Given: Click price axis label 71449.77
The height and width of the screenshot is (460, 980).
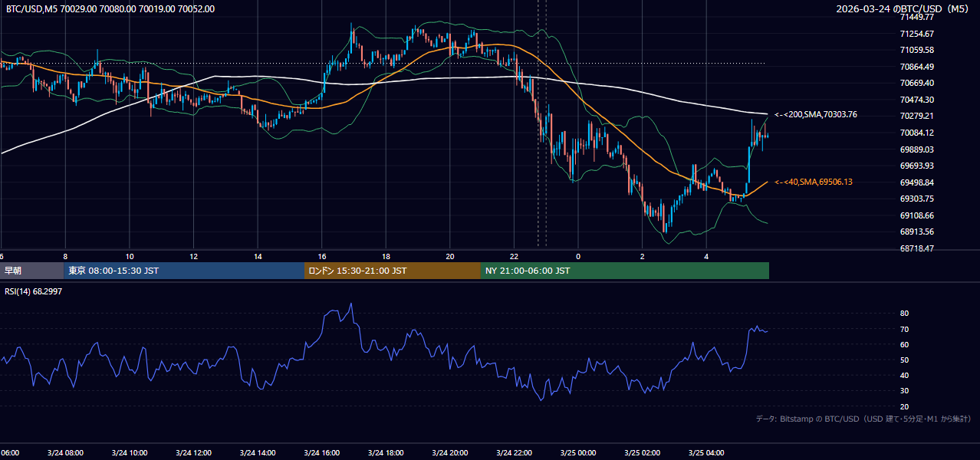Looking at the screenshot, I should (916, 17).
